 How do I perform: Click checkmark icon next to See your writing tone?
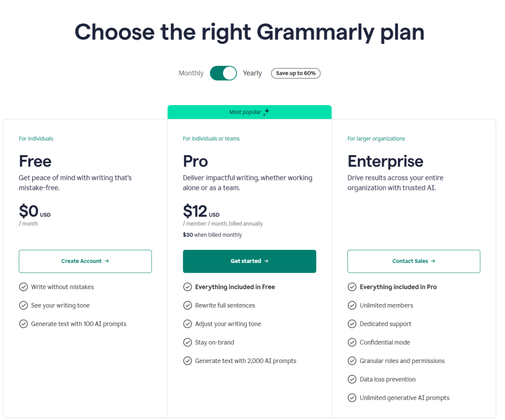[x=23, y=306]
